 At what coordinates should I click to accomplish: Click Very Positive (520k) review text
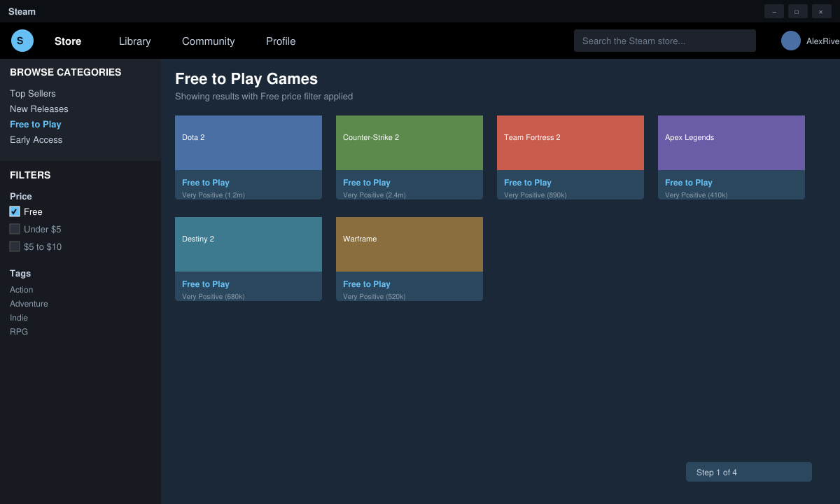click(374, 297)
